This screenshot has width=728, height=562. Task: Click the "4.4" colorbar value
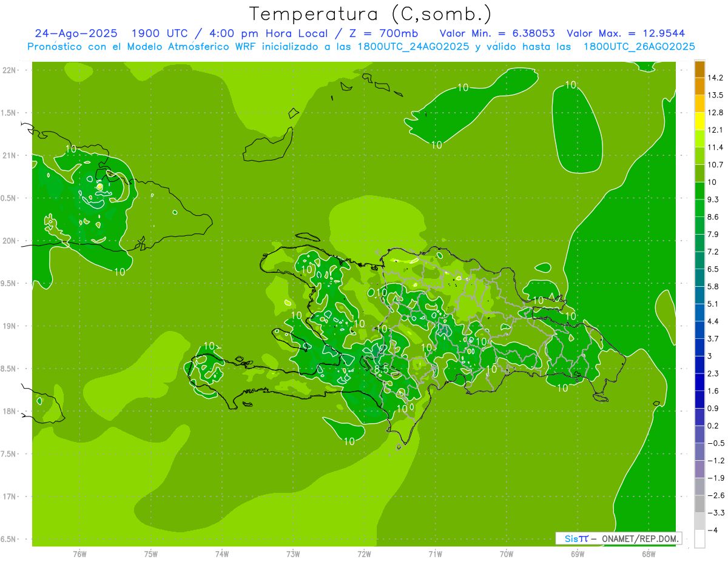pyautogui.click(x=713, y=321)
